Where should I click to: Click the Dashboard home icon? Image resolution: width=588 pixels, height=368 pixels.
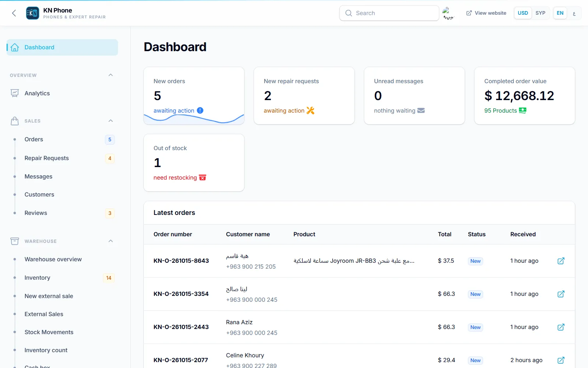pyautogui.click(x=15, y=47)
